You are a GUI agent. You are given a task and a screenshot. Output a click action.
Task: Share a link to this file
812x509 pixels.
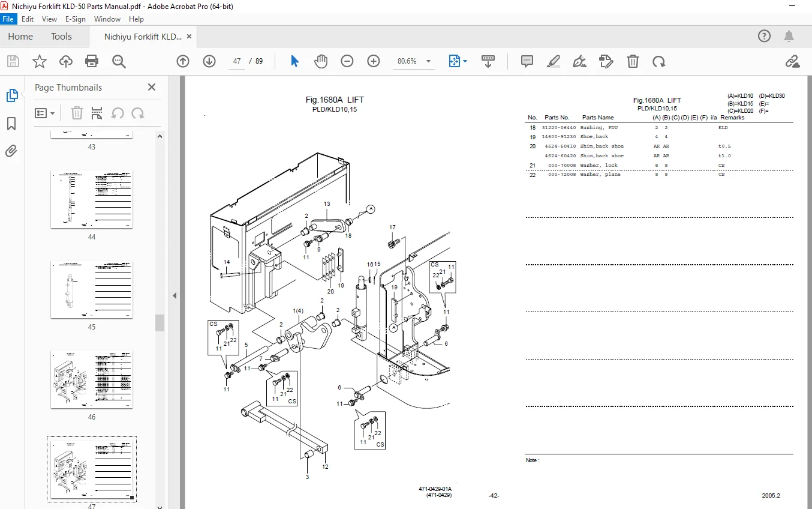tap(793, 61)
